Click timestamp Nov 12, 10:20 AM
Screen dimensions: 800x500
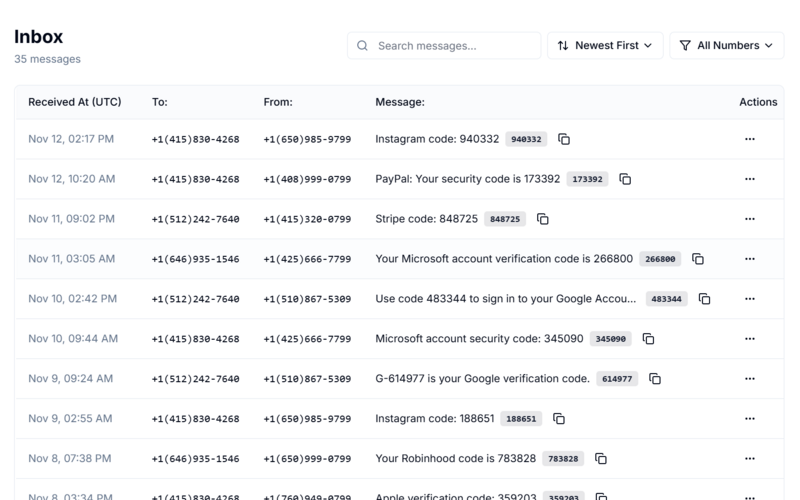coord(71,179)
